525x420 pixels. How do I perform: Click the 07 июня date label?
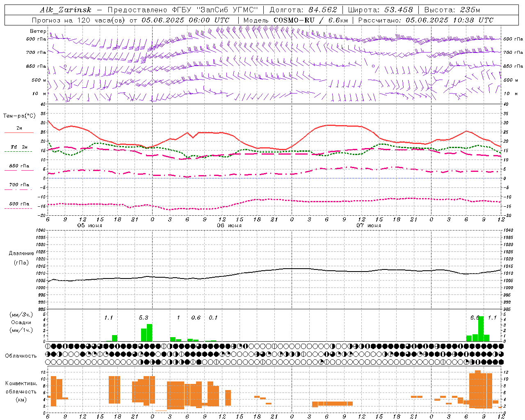(368, 226)
